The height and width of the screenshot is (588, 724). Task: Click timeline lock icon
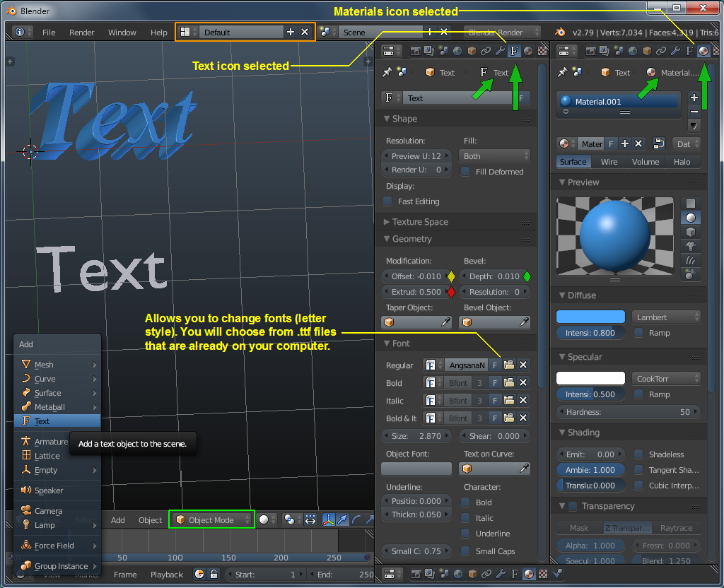[x=214, y=574]
